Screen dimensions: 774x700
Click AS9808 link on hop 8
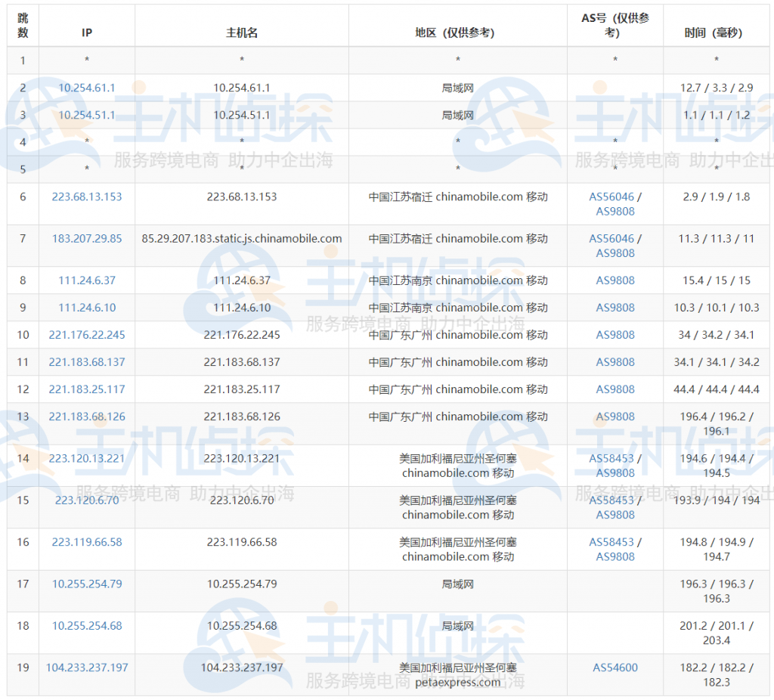[615, 280]
